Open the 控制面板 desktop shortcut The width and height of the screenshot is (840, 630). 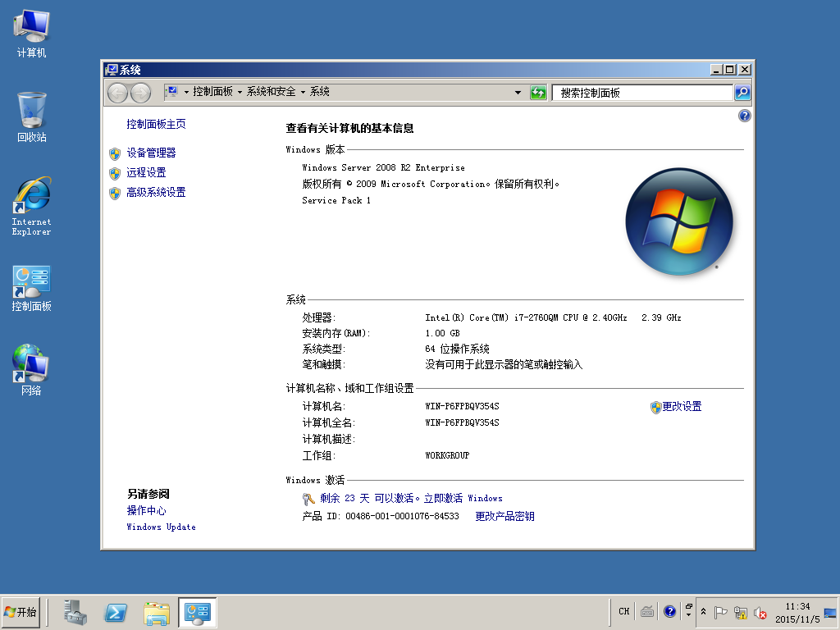32,288
